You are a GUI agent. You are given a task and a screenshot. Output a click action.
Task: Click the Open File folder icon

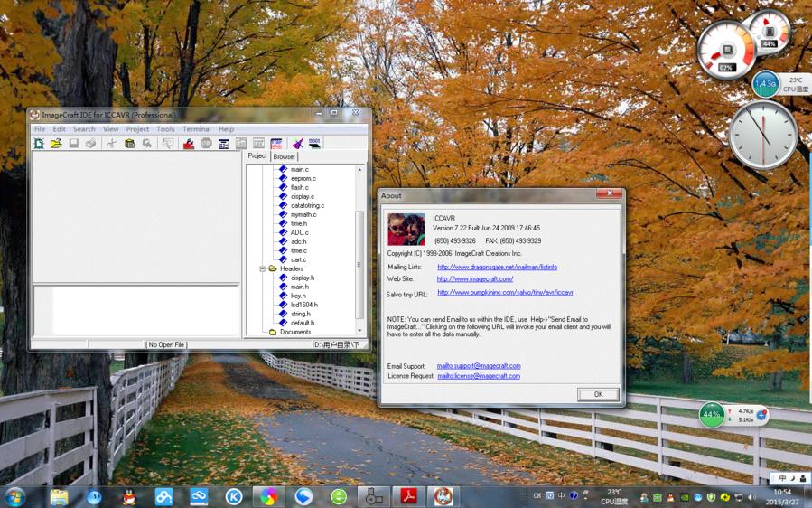coord(56,144)
